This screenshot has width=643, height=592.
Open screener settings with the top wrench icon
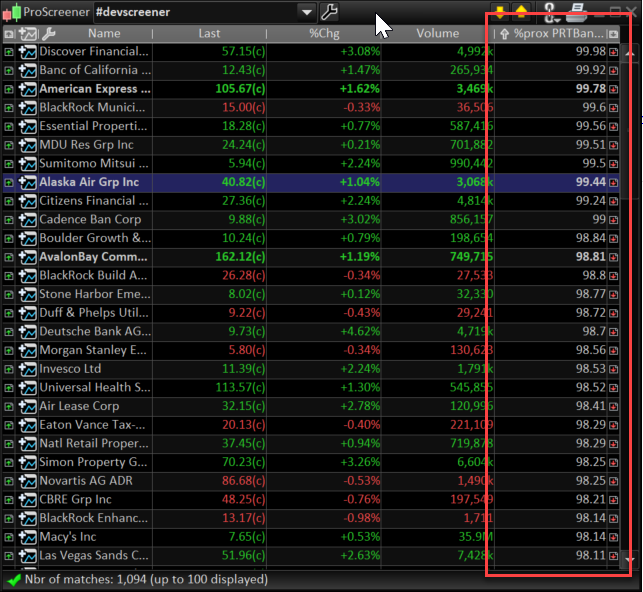click(329, 12)
